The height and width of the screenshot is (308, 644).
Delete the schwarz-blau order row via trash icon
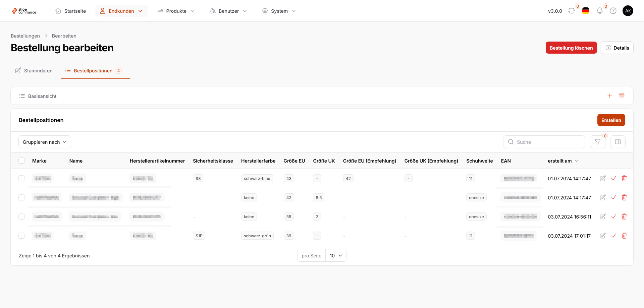(x=624, y=179)
